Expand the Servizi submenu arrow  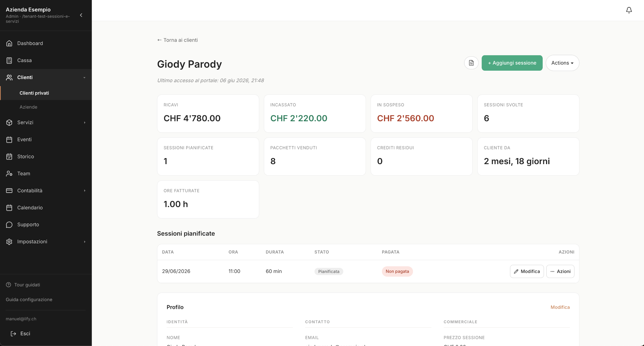[85, 123]
